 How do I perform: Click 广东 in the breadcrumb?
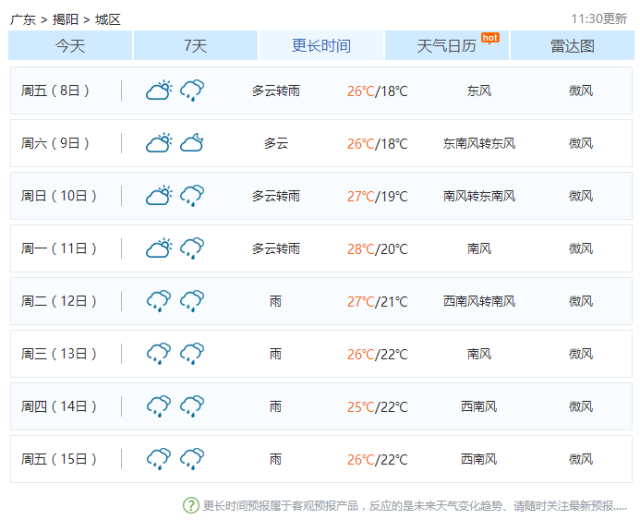(x=23, y=19)
